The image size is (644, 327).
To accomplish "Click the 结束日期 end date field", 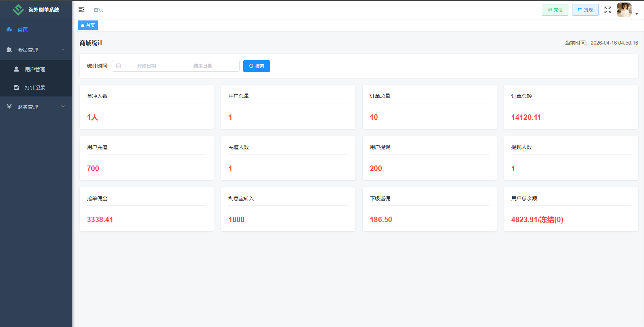I will coord(203,66).
